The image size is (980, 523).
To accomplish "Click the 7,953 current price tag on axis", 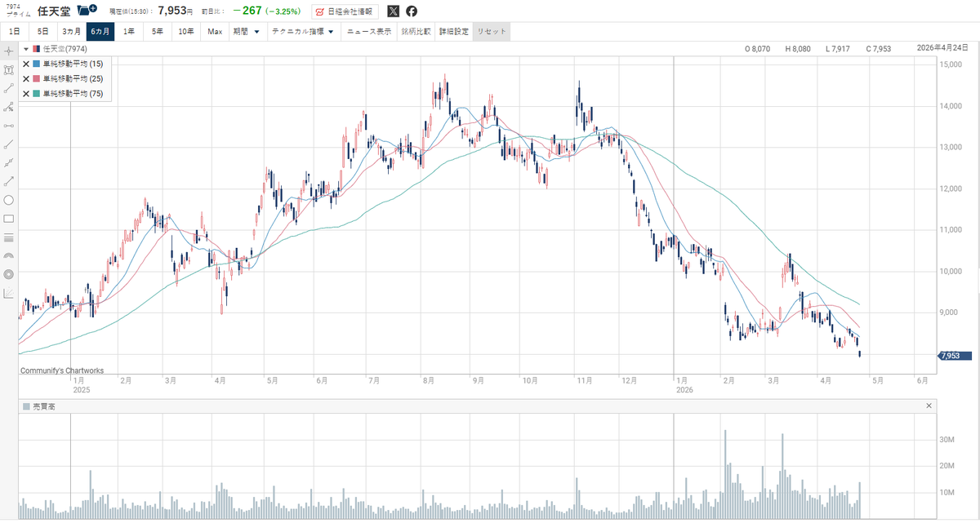I will (955, 356).
